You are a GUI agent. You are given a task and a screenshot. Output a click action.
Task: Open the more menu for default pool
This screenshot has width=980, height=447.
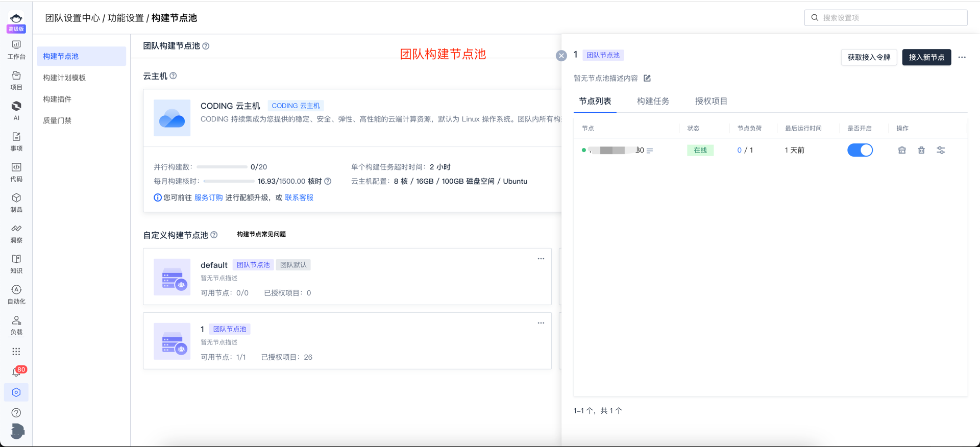tap(541, 259)
